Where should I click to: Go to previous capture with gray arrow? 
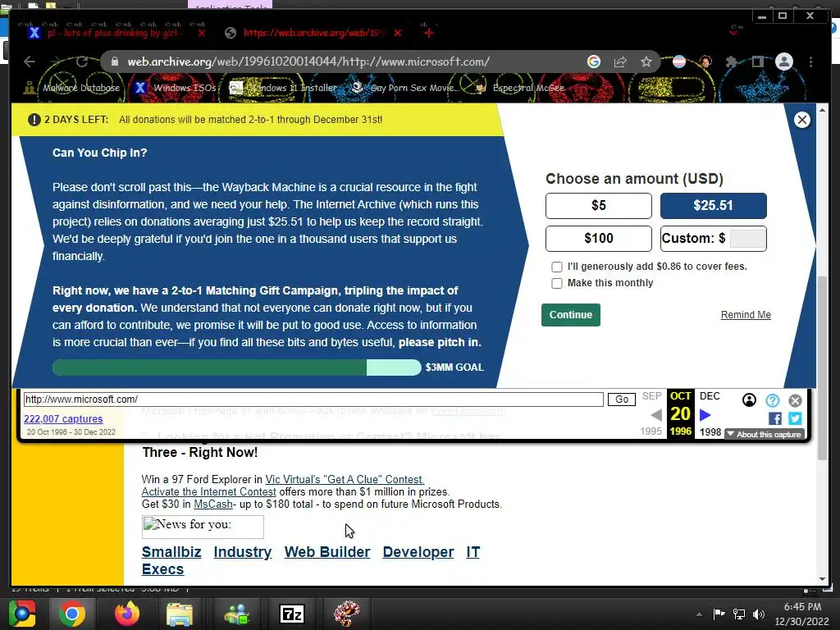pos(656,414)
